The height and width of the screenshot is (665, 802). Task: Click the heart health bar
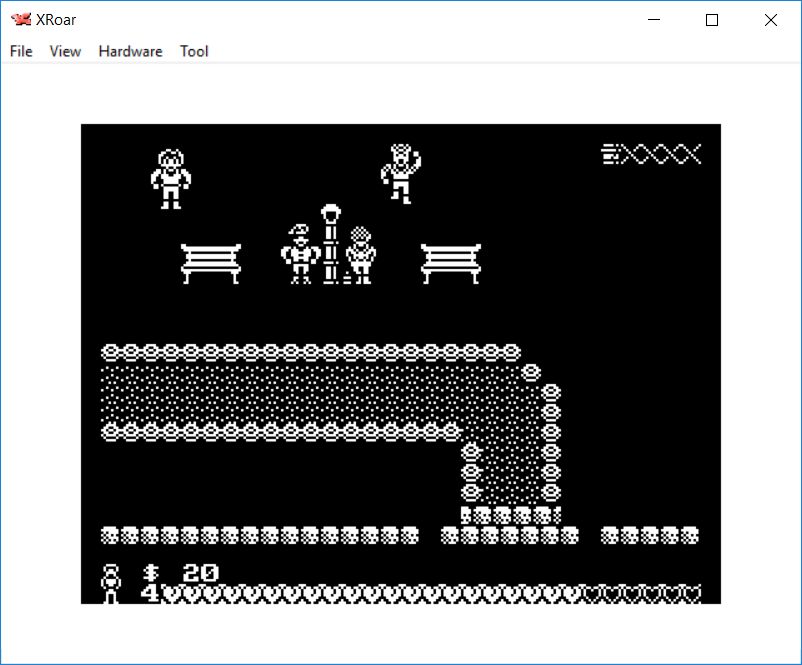coord(430,594)
